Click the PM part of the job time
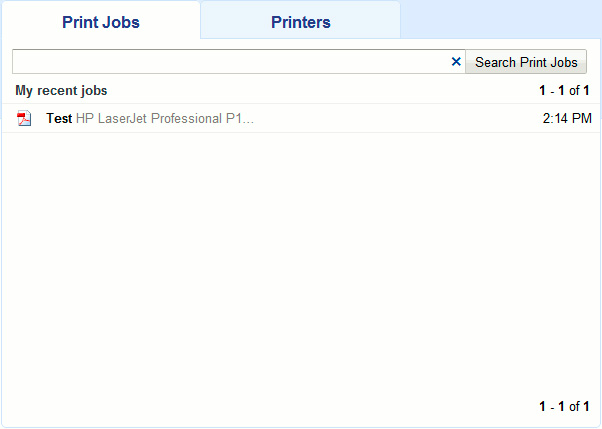The width and height of the screenshot is (602, 429). coord(581,118)
